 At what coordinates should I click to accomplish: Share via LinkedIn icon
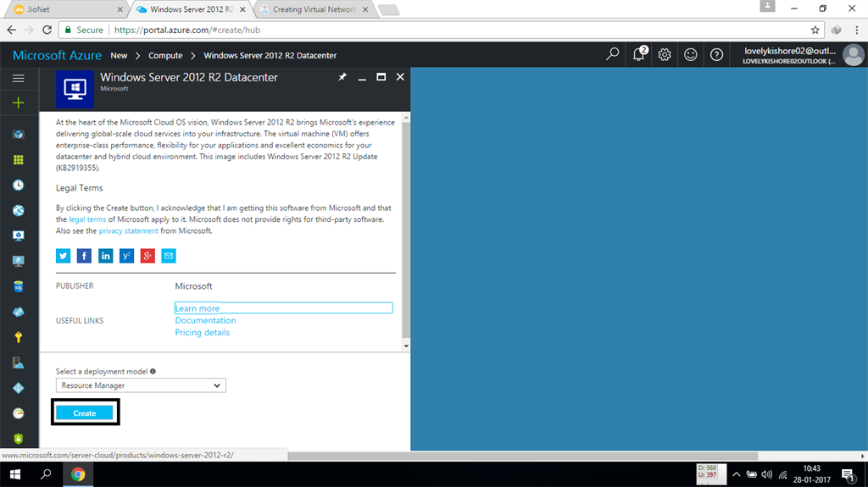point(105,256)
